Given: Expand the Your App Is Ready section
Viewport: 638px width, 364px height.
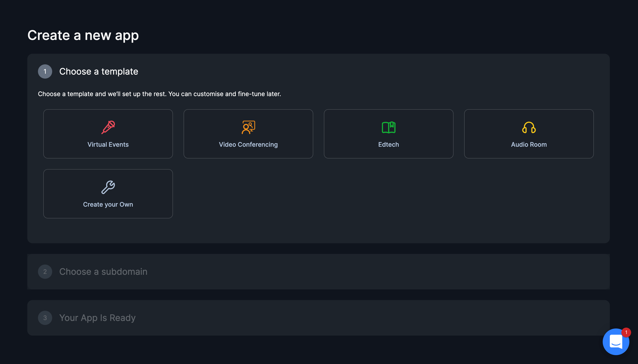Looking at the screenshot, I should (318, 318).
